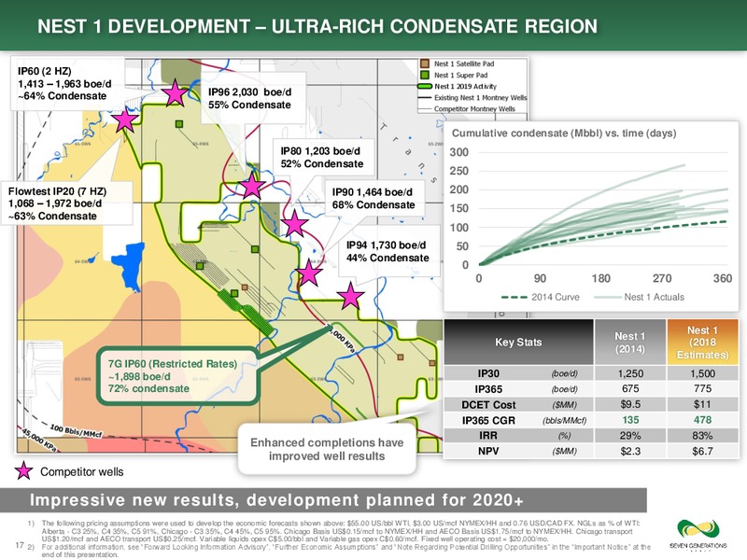Click the '45,000 KPa' map label

tap(40, 440)
